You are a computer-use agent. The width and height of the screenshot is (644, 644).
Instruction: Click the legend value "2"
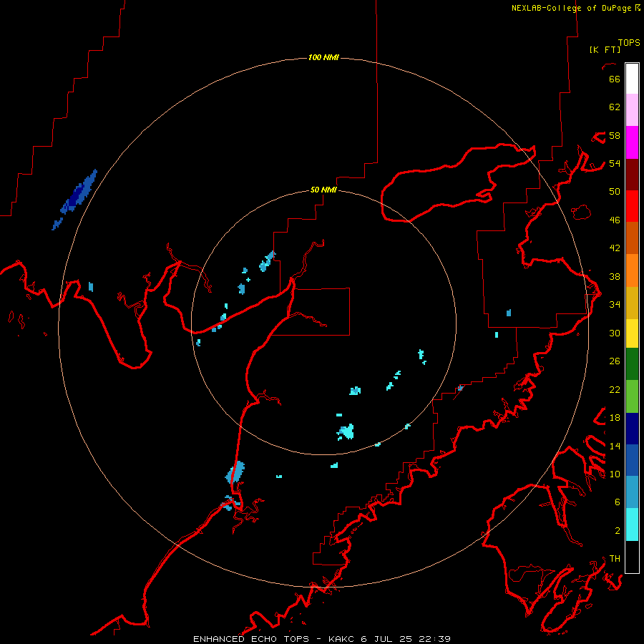pyautogui.click(x=618, y=531)
